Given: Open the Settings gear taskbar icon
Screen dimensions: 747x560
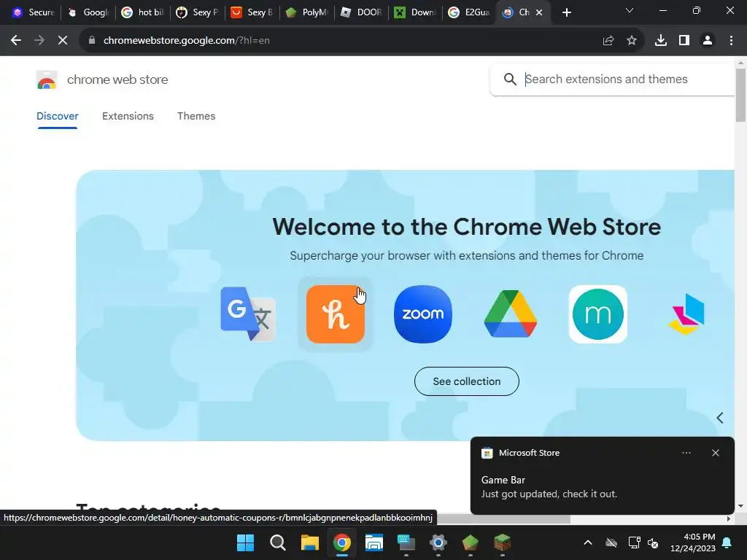Looking at the screenshot, I should point(438,542).
